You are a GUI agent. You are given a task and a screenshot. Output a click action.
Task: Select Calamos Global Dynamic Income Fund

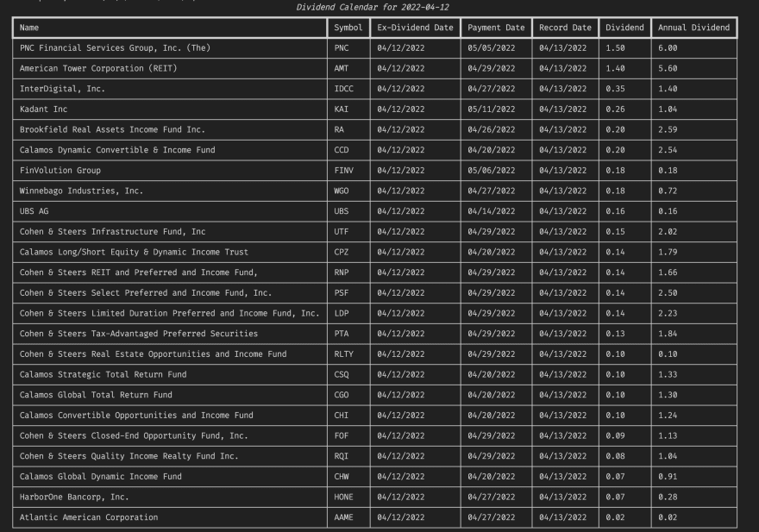101,476
